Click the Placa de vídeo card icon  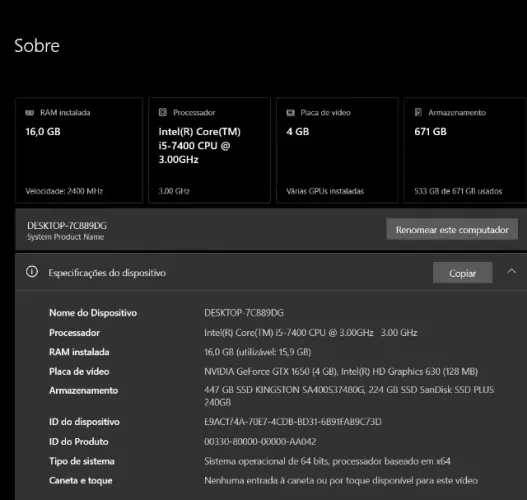[290, 113]
